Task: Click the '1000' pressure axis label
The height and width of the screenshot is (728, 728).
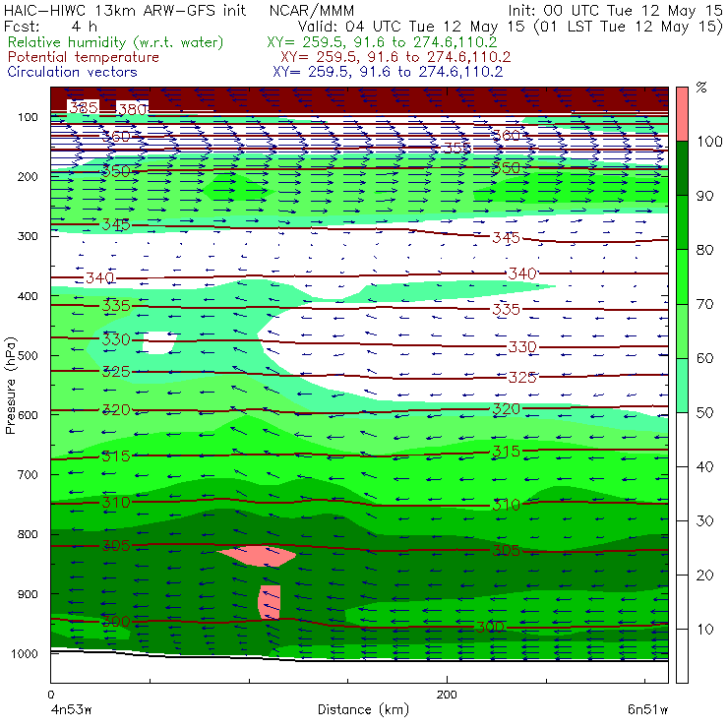Action: (25, 653)
